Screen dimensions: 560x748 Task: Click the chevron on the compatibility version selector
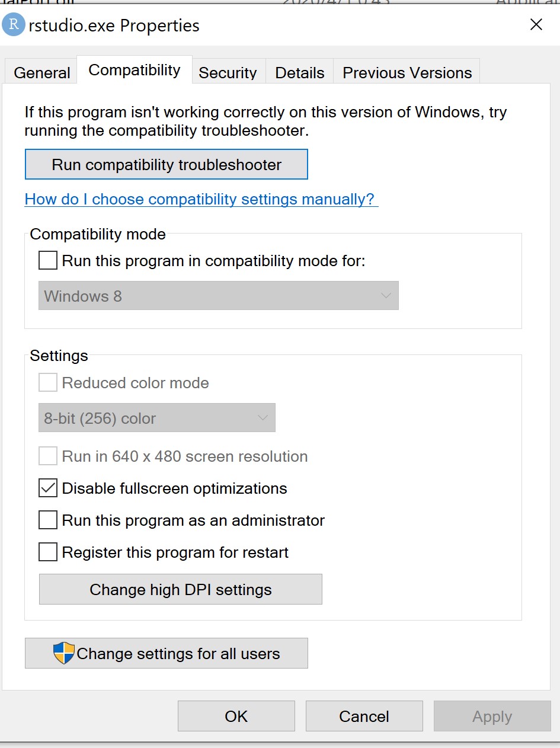coord(386,295)
